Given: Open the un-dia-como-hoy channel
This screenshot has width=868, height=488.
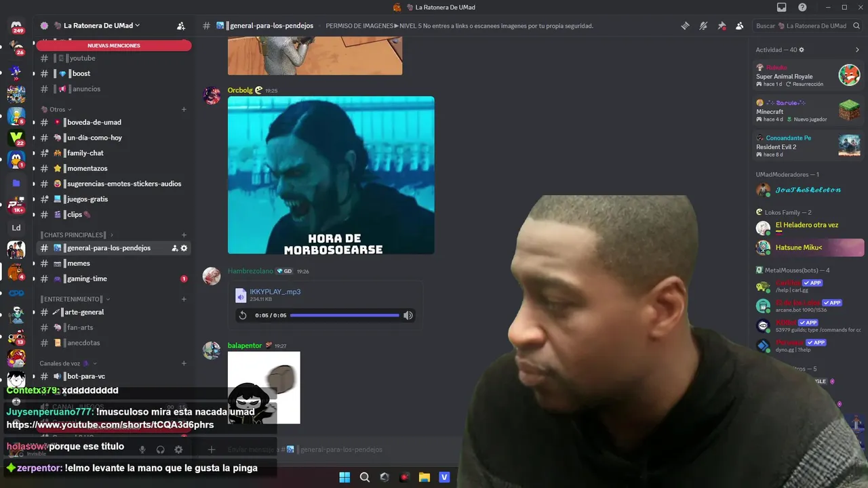Looking at the screenshot, I should (113, 138).
